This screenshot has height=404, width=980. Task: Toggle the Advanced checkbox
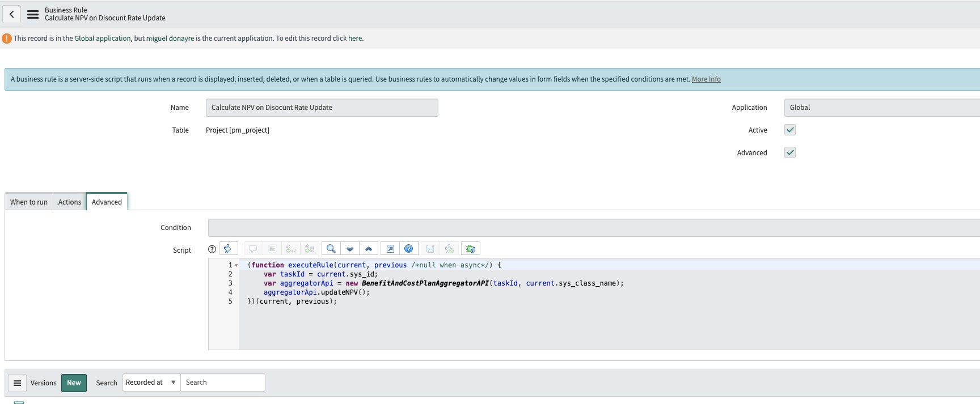click(790, 152)
